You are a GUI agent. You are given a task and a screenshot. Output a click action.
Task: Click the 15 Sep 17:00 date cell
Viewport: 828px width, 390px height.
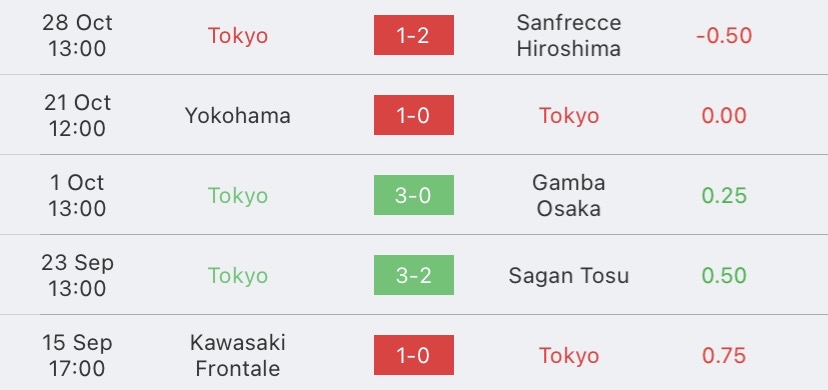(77, 355)
